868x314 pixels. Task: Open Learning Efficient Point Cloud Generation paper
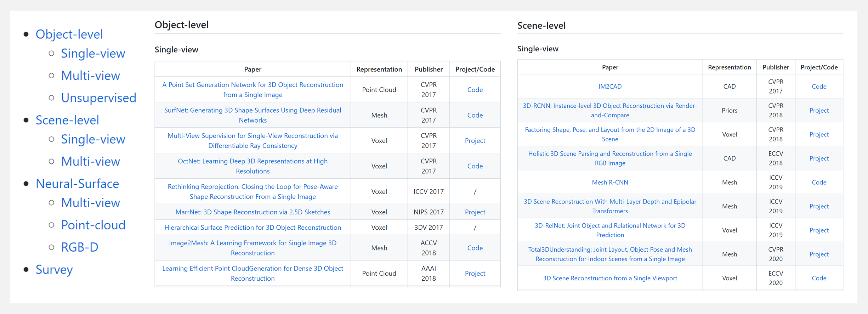[253, 274]
